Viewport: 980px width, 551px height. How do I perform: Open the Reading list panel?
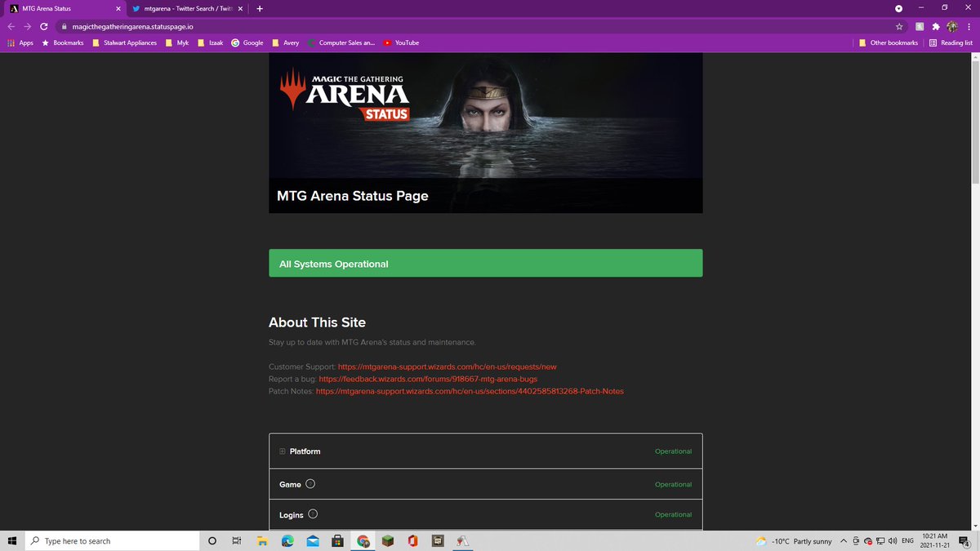coord(951,42)
